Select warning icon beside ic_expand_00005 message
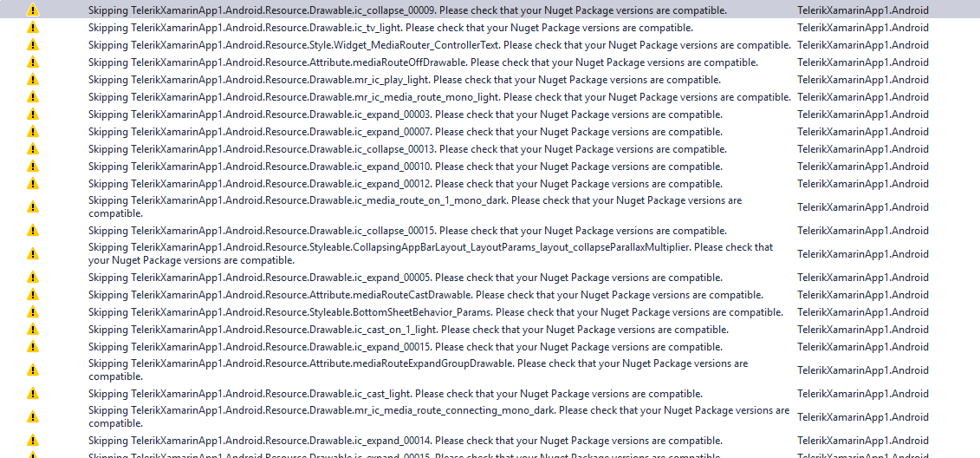Viewport: 980px width, 458px height. pyautogui.click(x=33, y=278)
